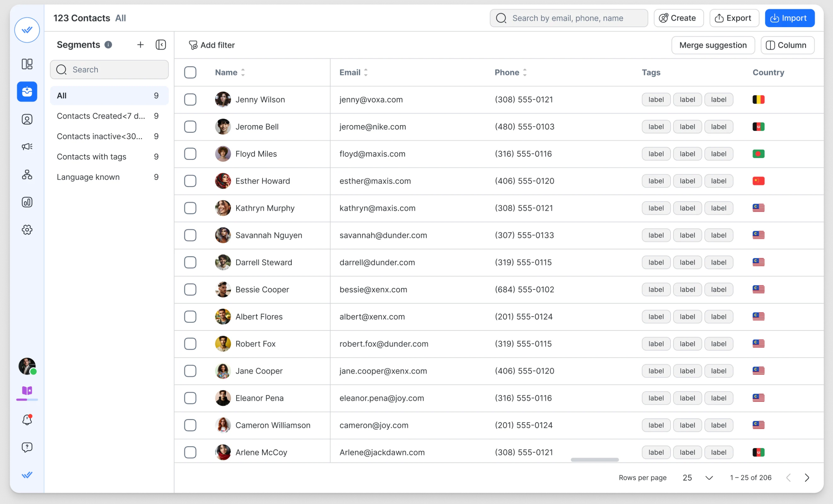Open the reports chart icon in sidebar
The width and height of the screenshot is (833, 504).
click(27, 202)
